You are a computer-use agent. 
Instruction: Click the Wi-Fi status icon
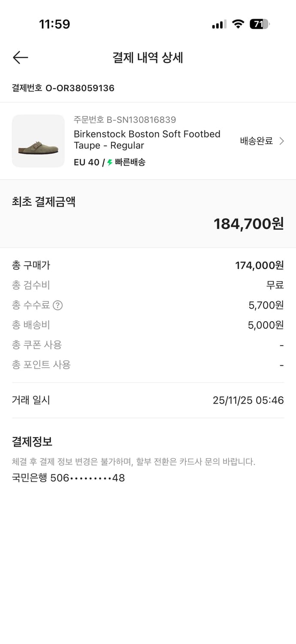239,24
